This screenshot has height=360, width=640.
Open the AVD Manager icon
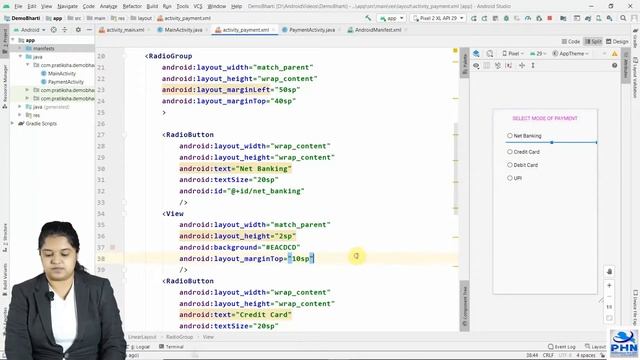click(598, 18)
